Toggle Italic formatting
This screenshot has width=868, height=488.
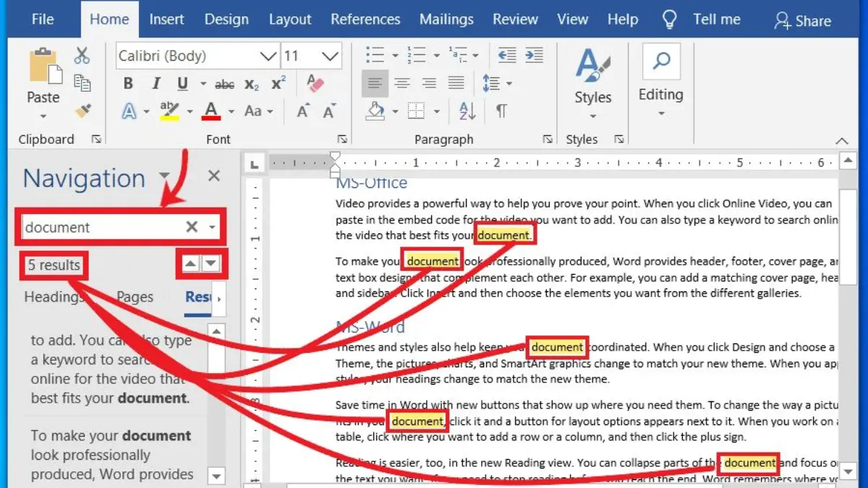[156, 84]
